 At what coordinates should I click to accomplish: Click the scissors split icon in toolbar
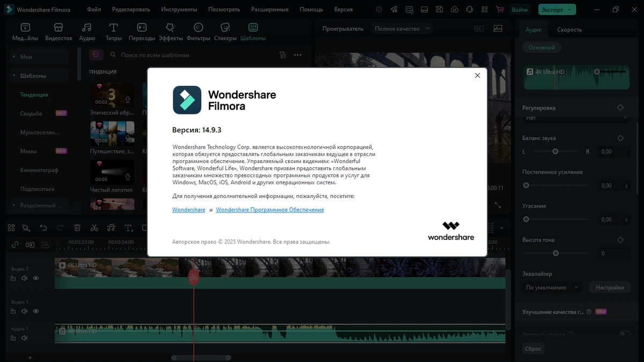tap(94, 228)
